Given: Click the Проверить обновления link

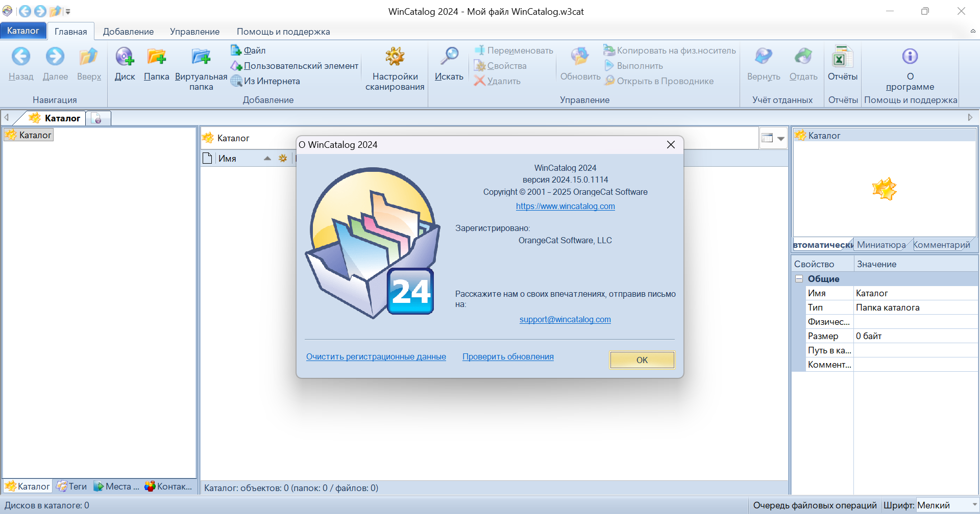Looking at the screenshot, I should pos(508,356).
